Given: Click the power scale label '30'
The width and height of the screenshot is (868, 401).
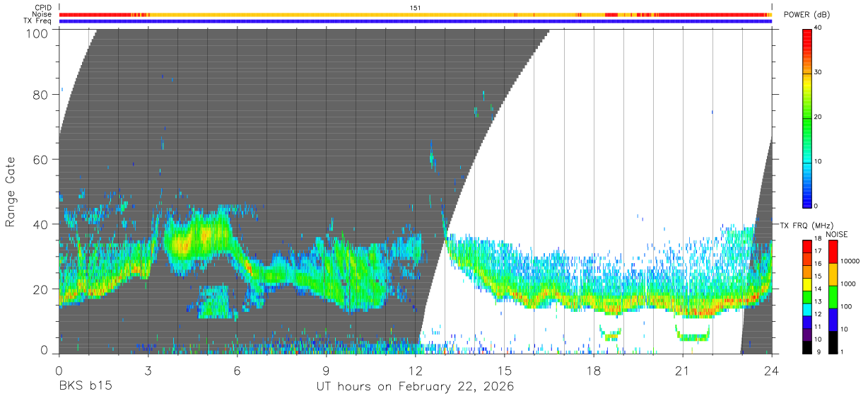Looking at the screenshot, I should point(818,73).
